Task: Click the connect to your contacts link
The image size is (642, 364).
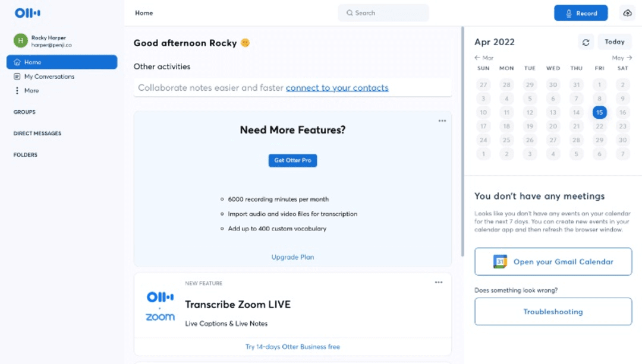Action: 337,87
